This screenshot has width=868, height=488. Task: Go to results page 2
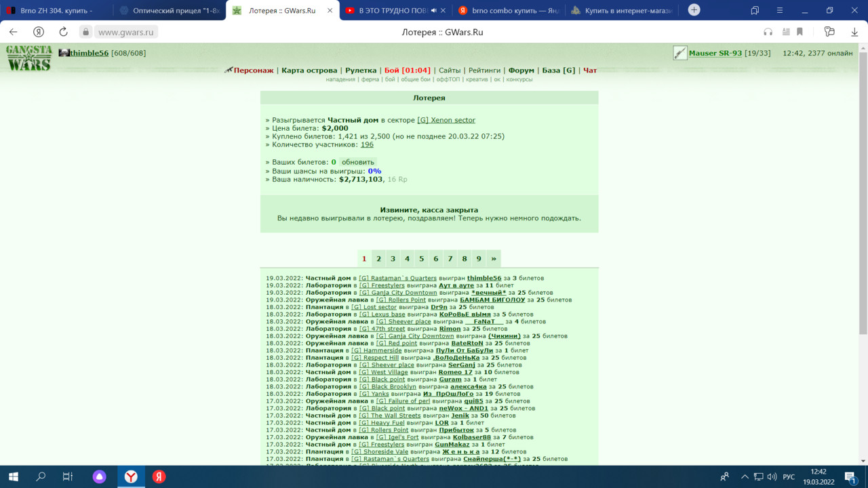[378, 258]
